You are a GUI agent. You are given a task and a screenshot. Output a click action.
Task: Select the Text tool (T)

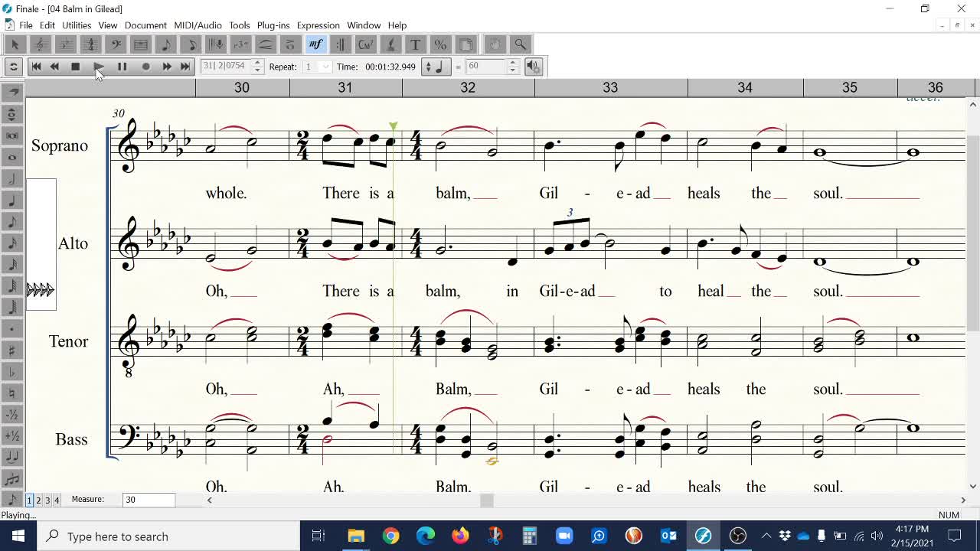coord(416,44)
